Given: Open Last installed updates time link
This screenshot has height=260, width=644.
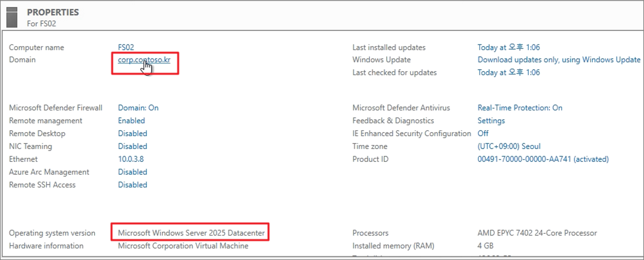Looking at the screenshot, I should pos(508,47).
